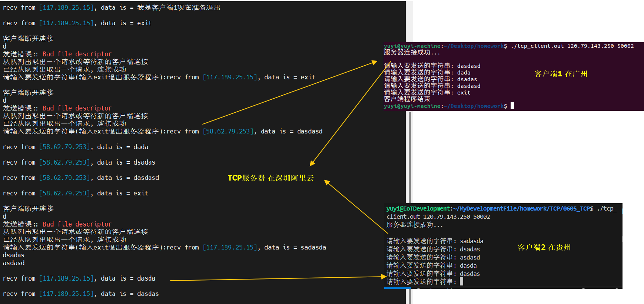644x304 pixels.
Task: Click the 客户端程序结束 message line
Action: tap(407, 99)
